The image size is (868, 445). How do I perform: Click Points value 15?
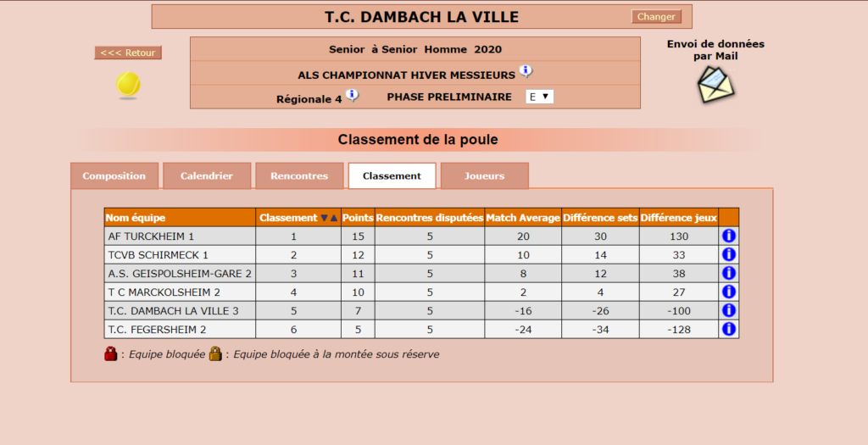pyautogui.click(x=359, y=236)
